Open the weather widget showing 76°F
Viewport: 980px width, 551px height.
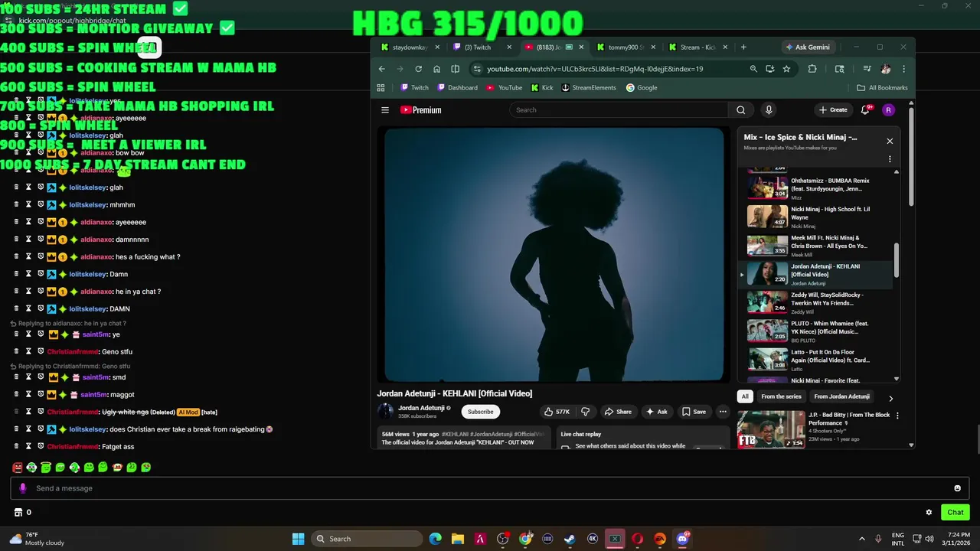(x=37, y=539)
